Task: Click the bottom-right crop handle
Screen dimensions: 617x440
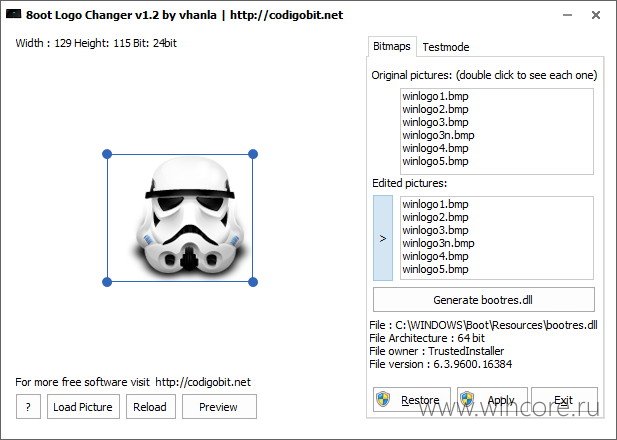Action: click(253, 282)
